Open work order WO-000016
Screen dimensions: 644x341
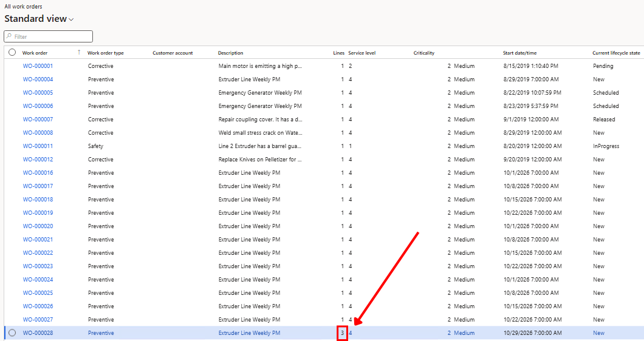38,173
